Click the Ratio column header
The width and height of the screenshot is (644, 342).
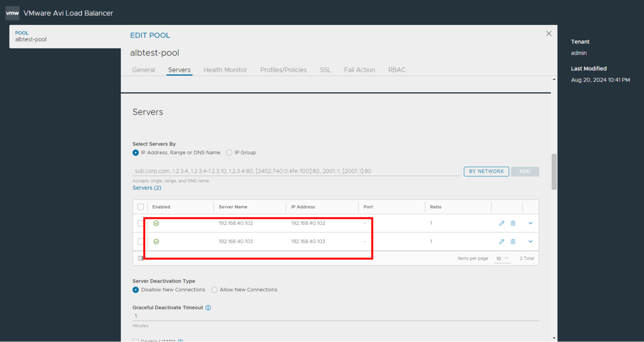coord(436,207)
